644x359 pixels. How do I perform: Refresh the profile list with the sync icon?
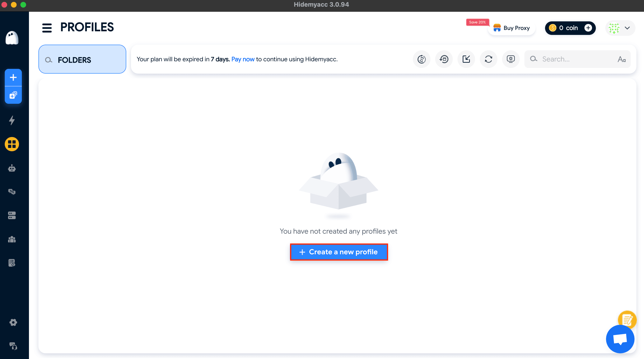[488, 59]
